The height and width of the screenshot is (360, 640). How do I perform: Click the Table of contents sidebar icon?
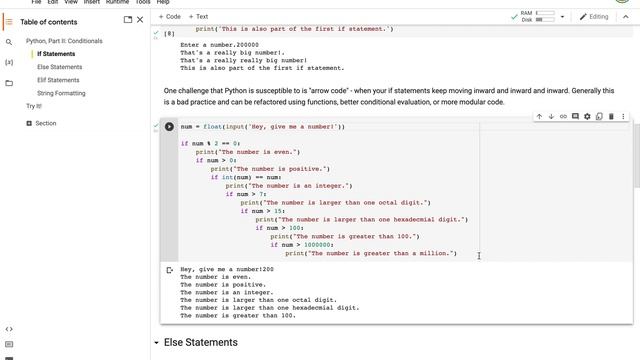(x=9, y=22)
